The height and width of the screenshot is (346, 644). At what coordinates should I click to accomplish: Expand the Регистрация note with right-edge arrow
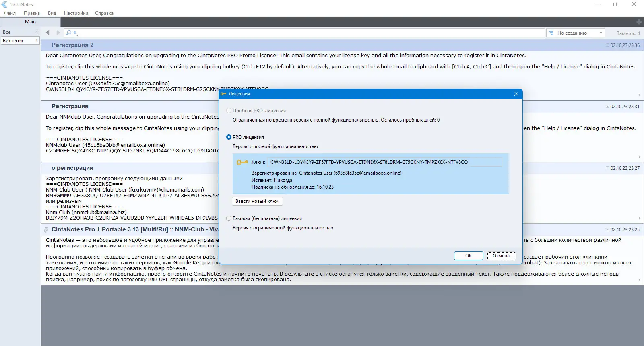coord(639,157)
